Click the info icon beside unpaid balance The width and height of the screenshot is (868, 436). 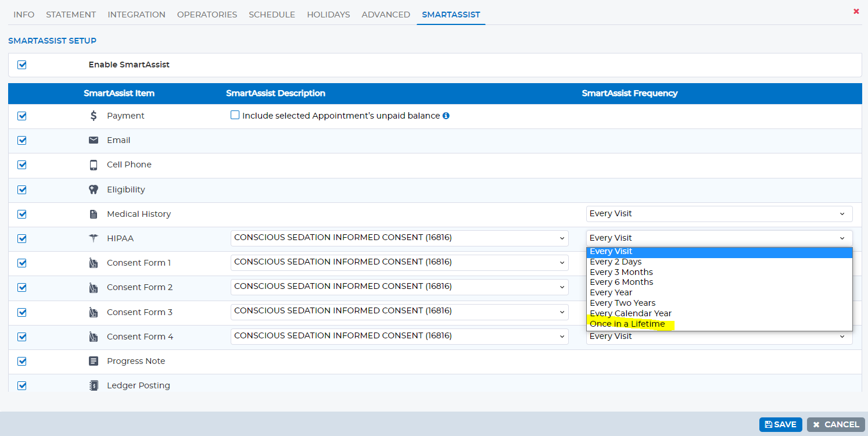(446, 116)
